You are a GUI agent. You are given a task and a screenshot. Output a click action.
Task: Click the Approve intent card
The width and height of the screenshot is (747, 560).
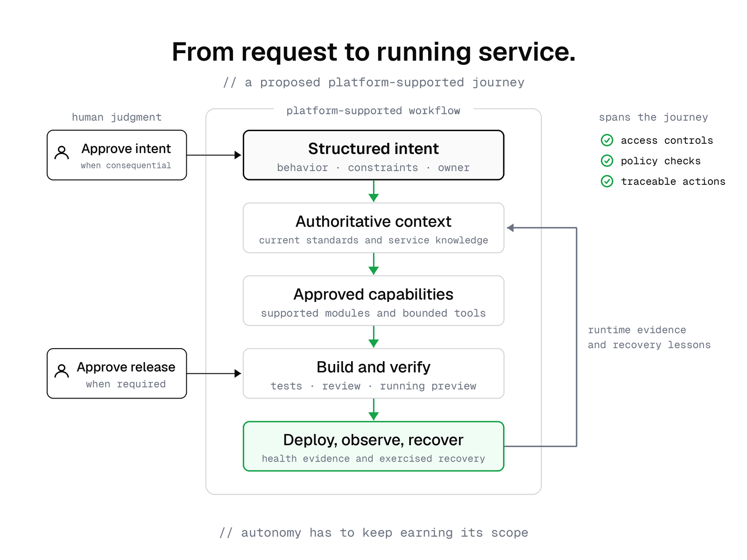(x=117, y=155)
